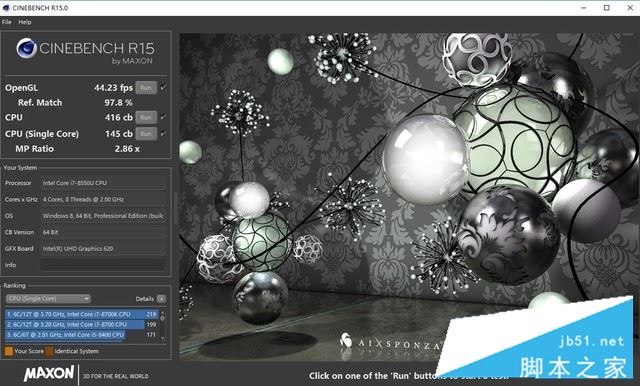Toggle the CPU (Single Core) checkbox
640x386 pixels.
pyautogui.click(x=163, y=133)
